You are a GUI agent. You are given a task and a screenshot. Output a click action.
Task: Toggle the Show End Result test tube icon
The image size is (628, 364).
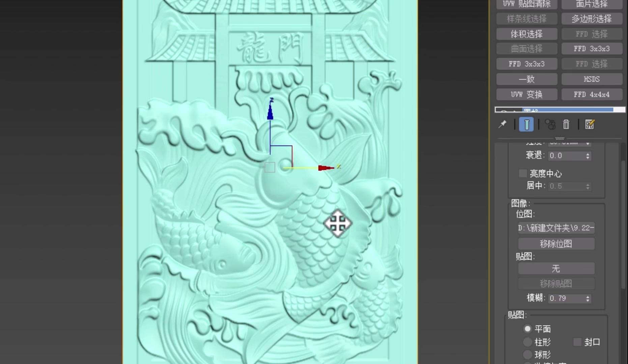coord(526,124)
